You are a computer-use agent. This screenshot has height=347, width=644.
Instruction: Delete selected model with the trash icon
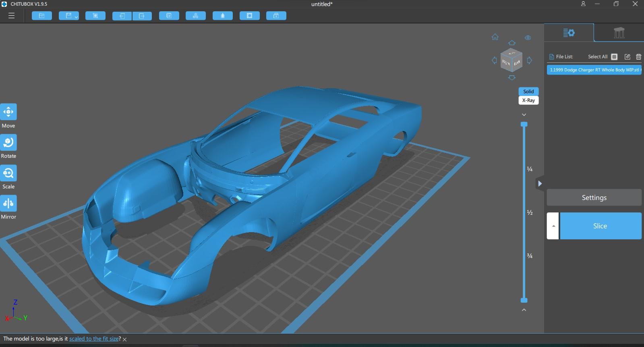(x=638, y=57)
